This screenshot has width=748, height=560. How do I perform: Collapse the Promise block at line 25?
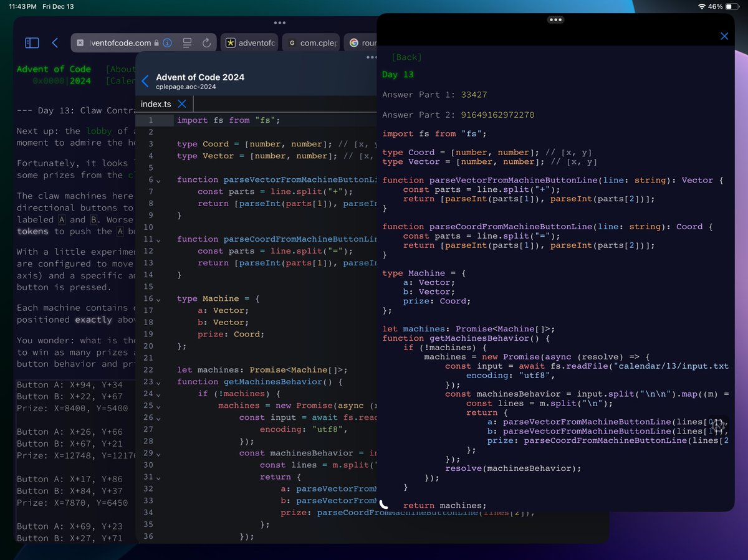coord(158,406)
